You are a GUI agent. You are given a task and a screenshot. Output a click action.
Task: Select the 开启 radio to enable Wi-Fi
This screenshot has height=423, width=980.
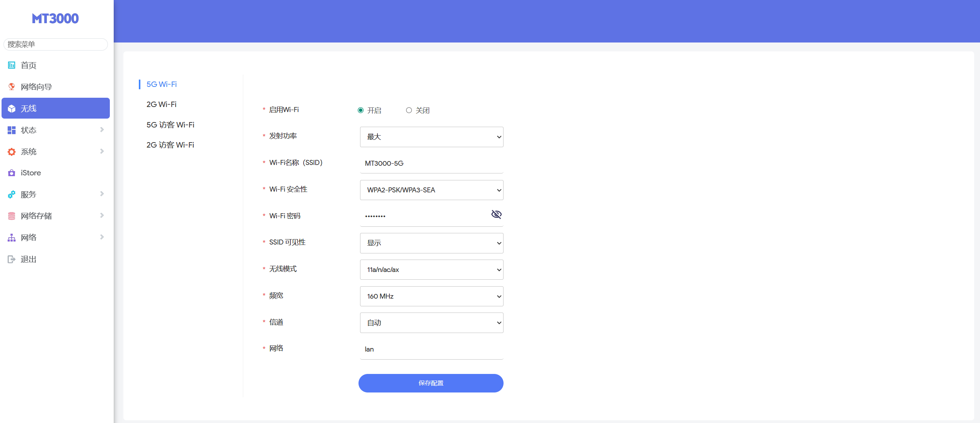(x=361, y=110)
